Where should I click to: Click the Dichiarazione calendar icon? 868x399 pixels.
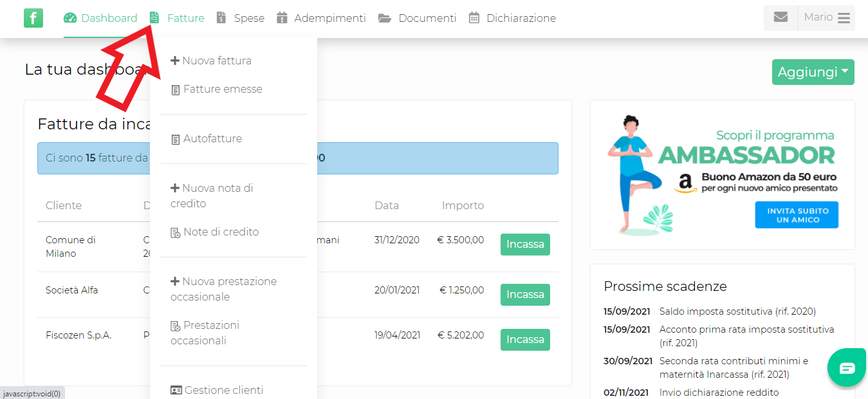pyautogui.click(x=474, y=18)
